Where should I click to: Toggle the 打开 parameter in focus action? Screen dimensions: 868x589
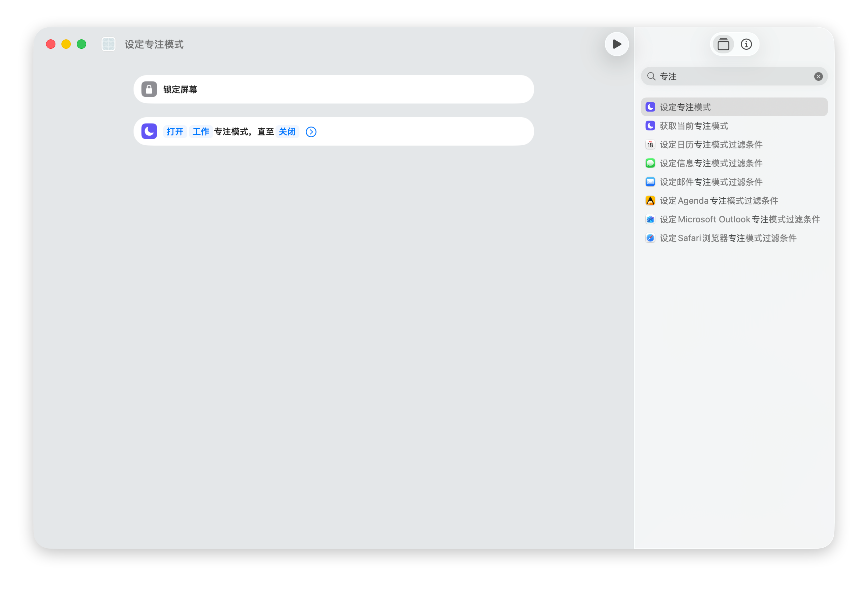pos(175,132)
